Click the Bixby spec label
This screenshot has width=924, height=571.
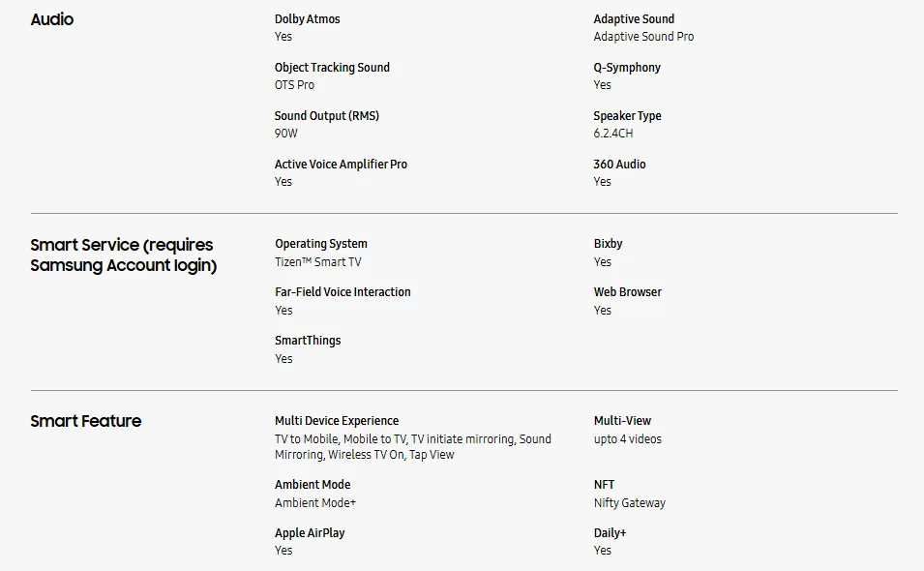click(608, 243)
